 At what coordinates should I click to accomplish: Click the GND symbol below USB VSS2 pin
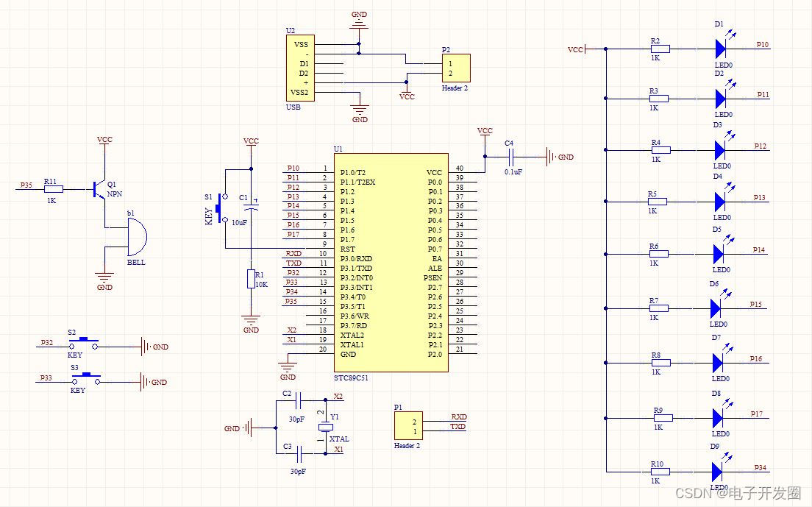coord(360,113)
